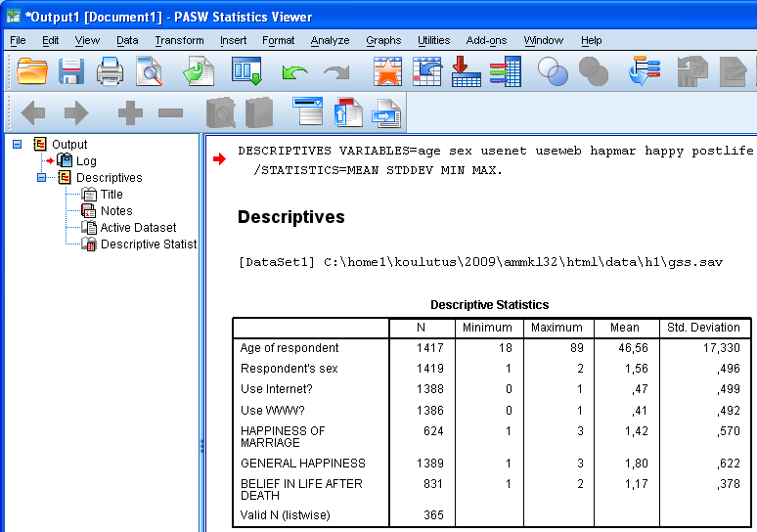Click the Maximum column header

point(557,328)
